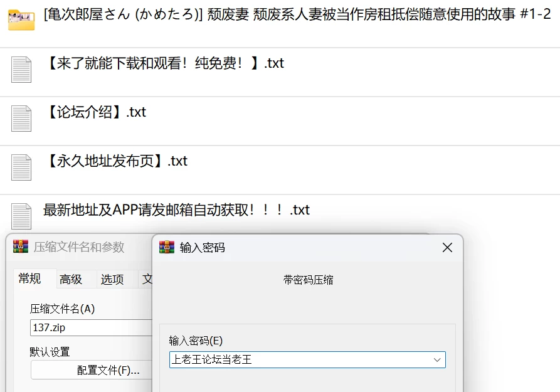Close the 输入密码 dialog
Screen dimensions: 560x392
(447, 247)
